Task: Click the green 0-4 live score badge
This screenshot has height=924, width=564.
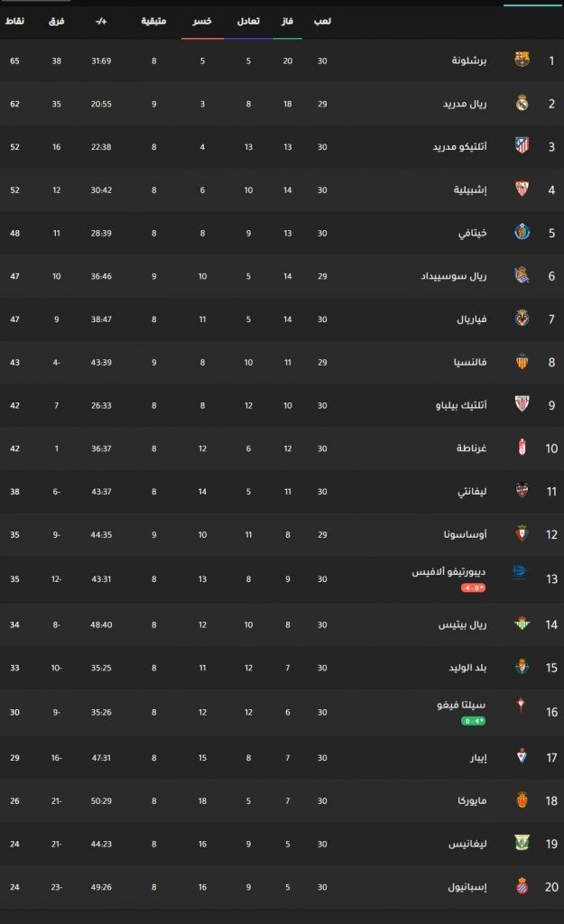Action: pyautogui.click(x=473, y=721)
